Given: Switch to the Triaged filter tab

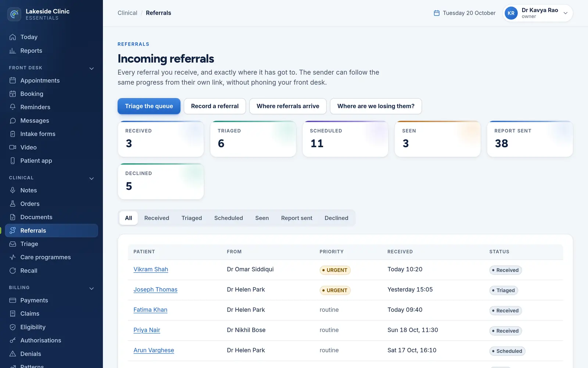Looking at the screenshot, I should [191, 218].
